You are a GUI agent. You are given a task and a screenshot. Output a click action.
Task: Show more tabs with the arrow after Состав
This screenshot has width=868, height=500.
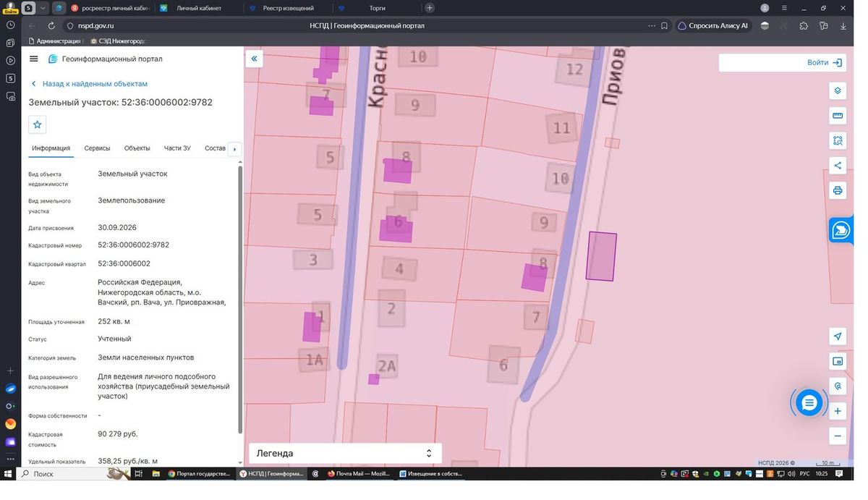[234, 149]
